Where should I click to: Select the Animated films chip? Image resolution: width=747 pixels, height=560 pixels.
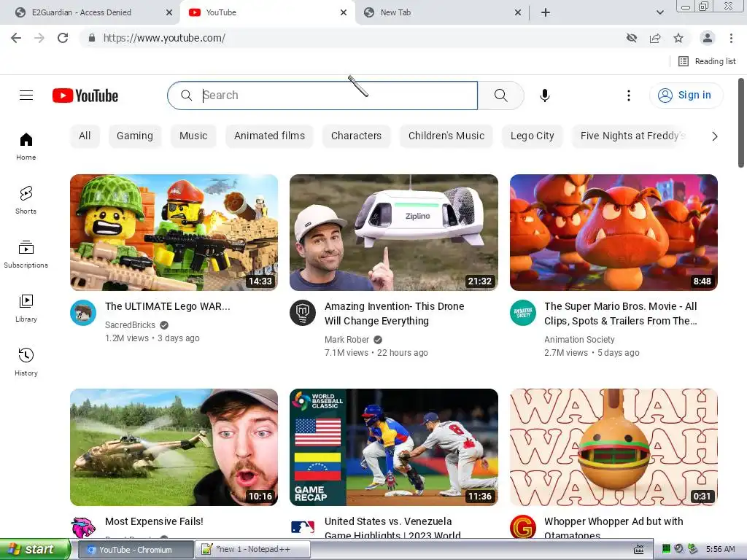point(269,136)
